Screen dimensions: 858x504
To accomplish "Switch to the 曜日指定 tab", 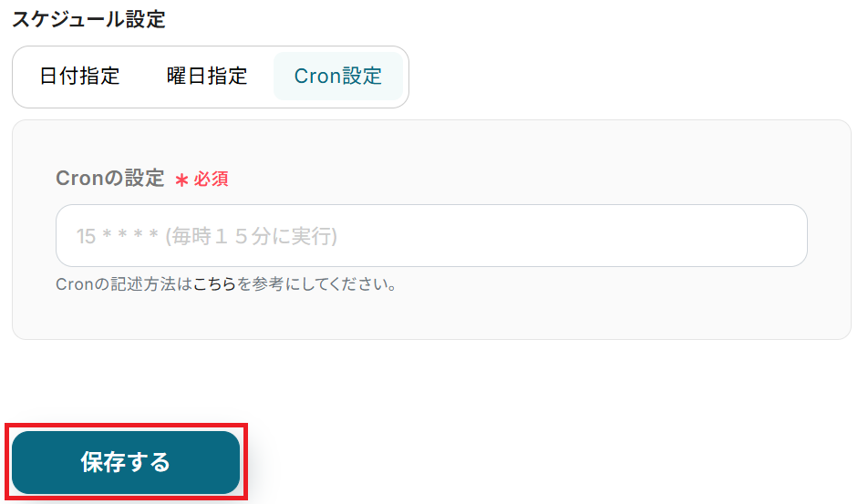I will (207, 76).
